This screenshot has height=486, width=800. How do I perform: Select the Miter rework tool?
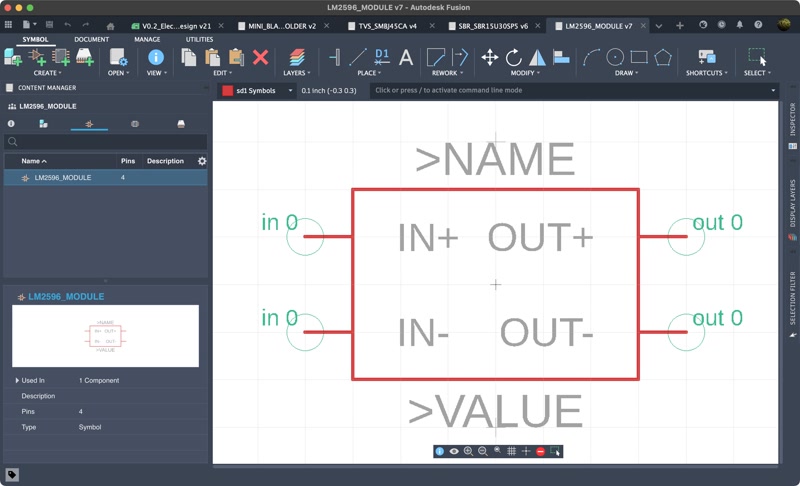pyautogui.click(x=435, y=57)
